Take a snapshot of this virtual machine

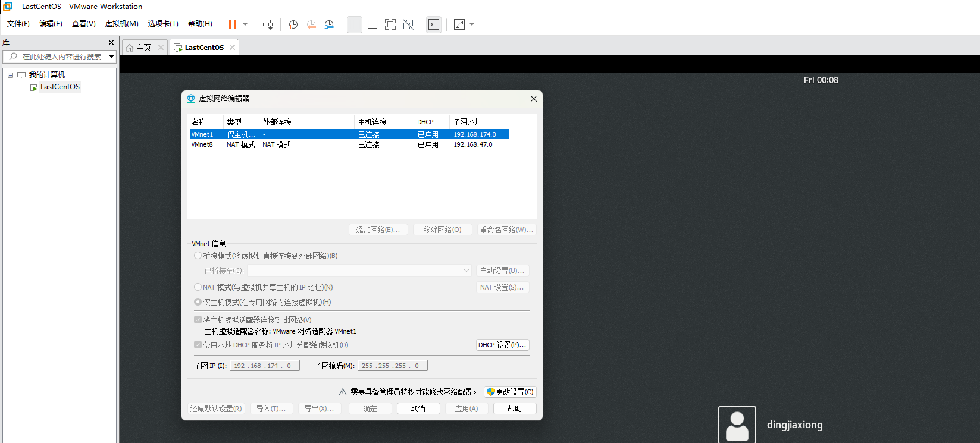[x=293, y=24]
